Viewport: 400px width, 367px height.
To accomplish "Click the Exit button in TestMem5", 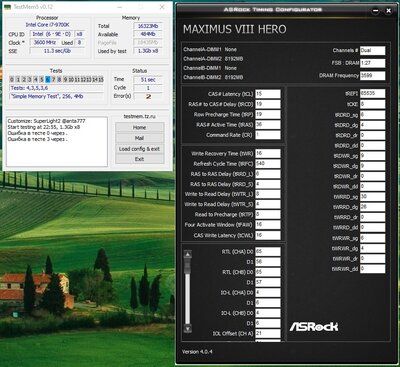I will [x=139, y=159].
